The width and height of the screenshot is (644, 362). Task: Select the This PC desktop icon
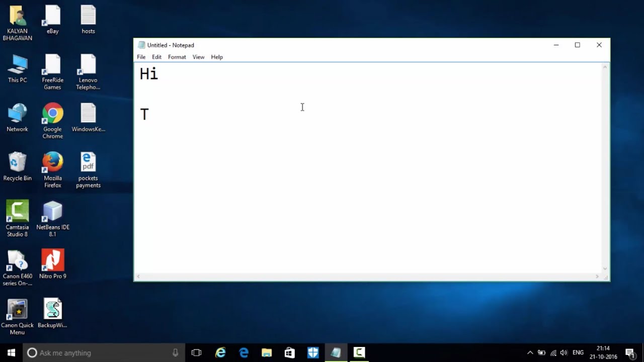coord(18,69)
